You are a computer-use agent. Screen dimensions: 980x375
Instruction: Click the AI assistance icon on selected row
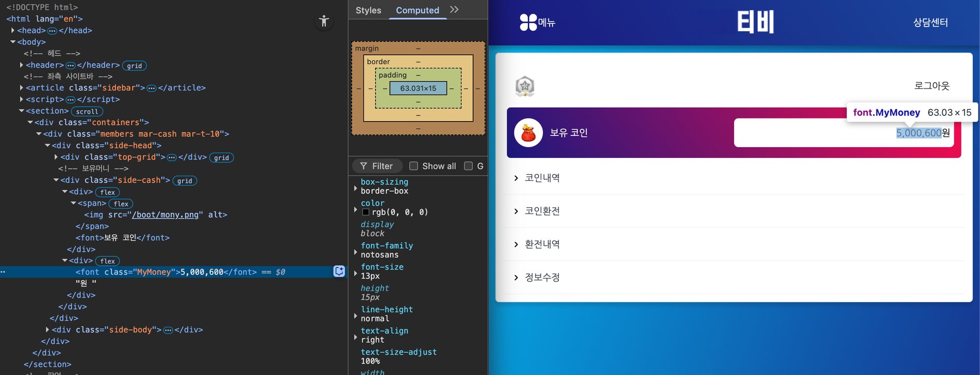click(x=339, y=271)
